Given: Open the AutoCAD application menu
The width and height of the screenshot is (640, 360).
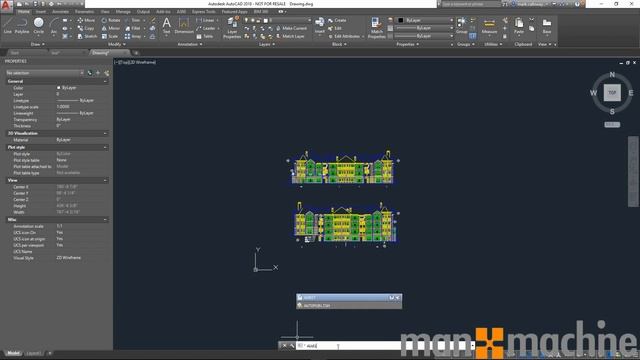Looking at the screenshot, I should point(6,5).
